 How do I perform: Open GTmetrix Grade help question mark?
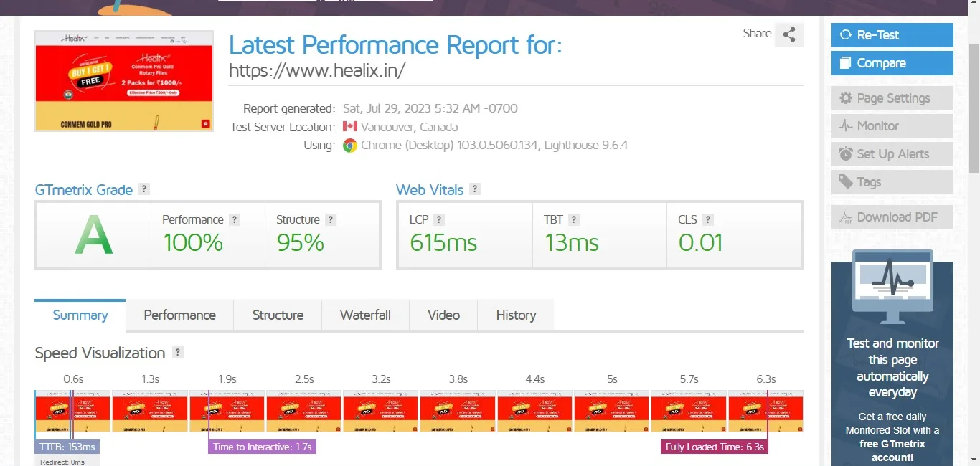144,189
